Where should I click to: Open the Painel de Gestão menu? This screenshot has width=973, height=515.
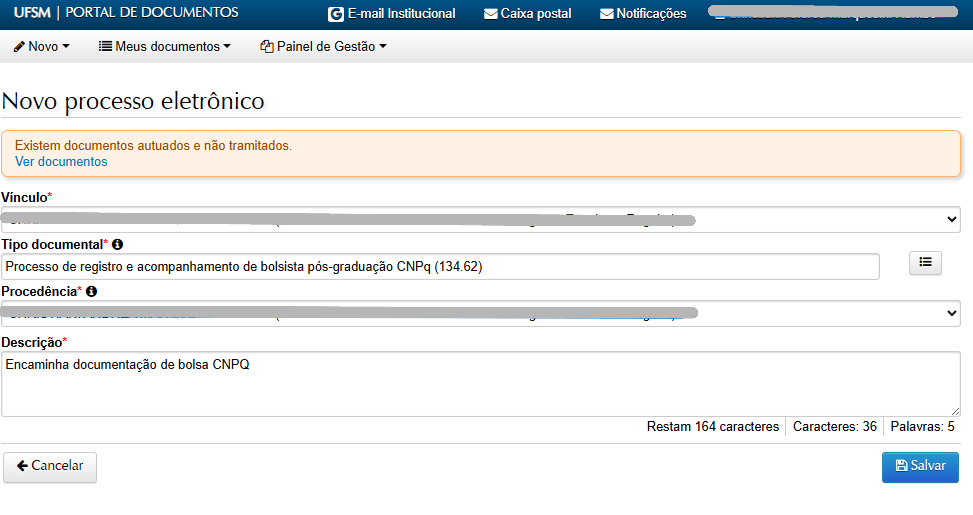(x=323, y=46)
